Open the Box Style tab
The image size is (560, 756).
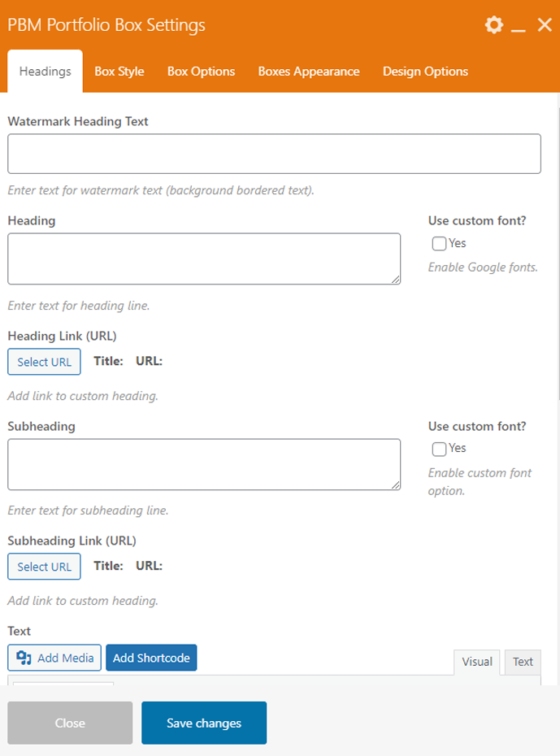click(119, 72)
